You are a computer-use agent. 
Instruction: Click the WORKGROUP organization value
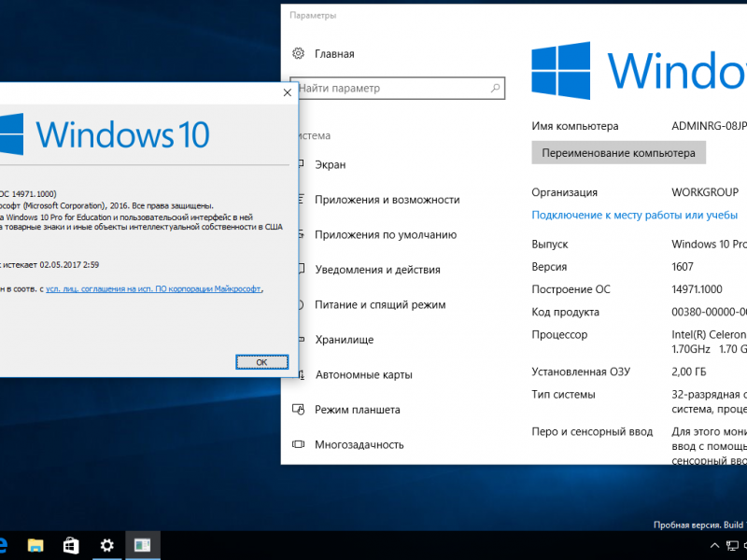pos(705,192)
